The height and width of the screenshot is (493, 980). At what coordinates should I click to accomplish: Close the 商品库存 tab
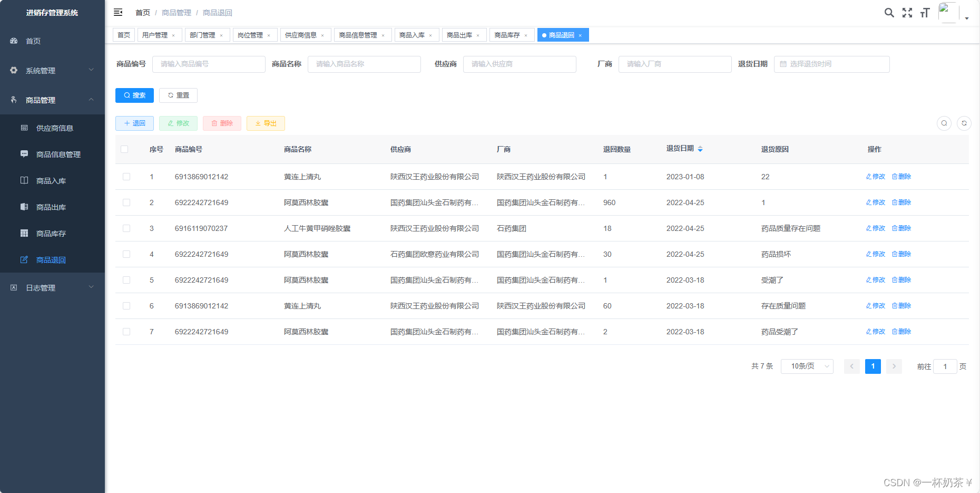coord(526,35)
